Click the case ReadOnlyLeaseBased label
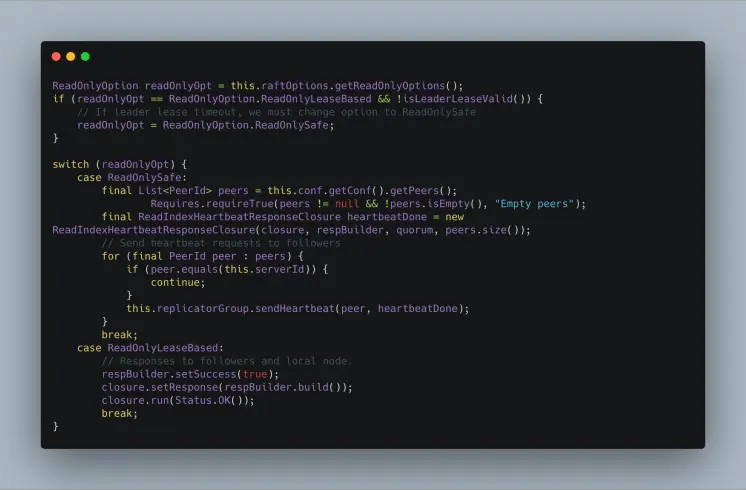The width and height of the screenshot is (746, 490). pyautogui.click(x=150, y=348)
